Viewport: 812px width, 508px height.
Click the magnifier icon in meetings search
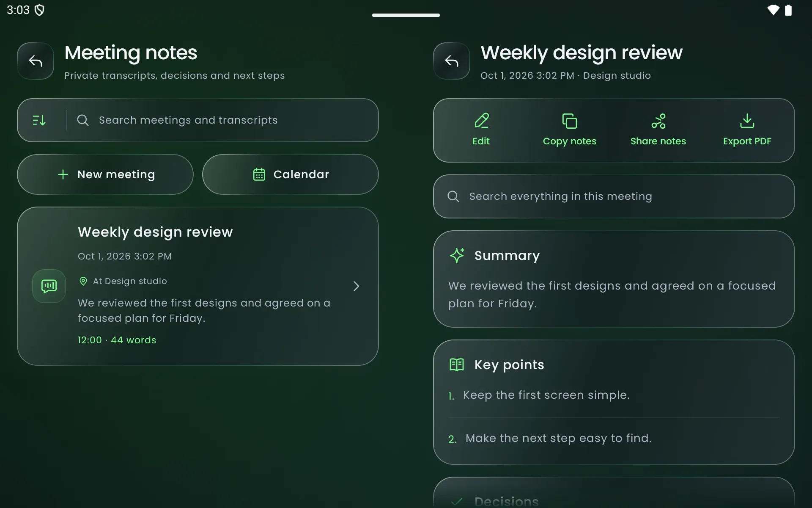point(83,120)
